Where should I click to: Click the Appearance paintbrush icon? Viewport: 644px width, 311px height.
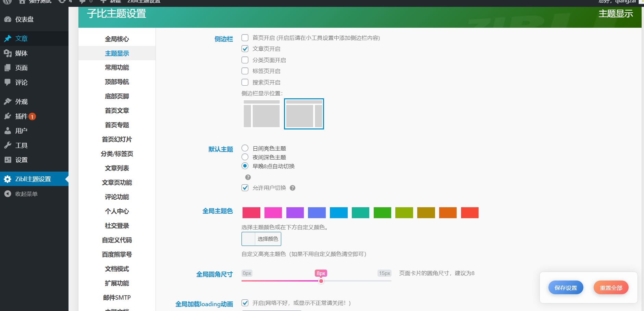tap(8, 102)
